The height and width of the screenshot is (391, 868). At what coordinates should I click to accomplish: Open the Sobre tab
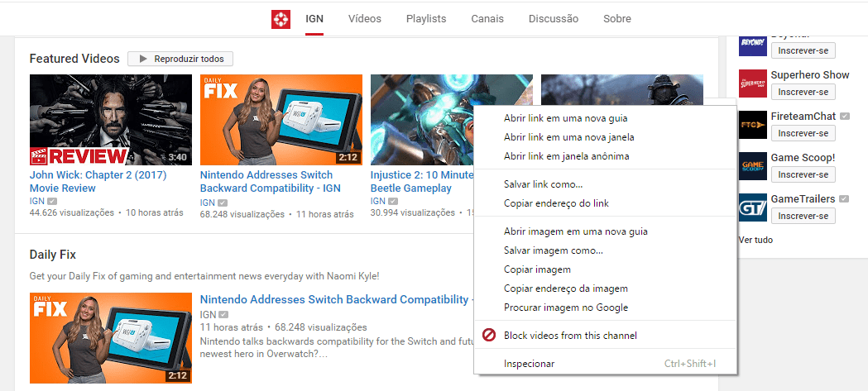[x=617, y=19]
